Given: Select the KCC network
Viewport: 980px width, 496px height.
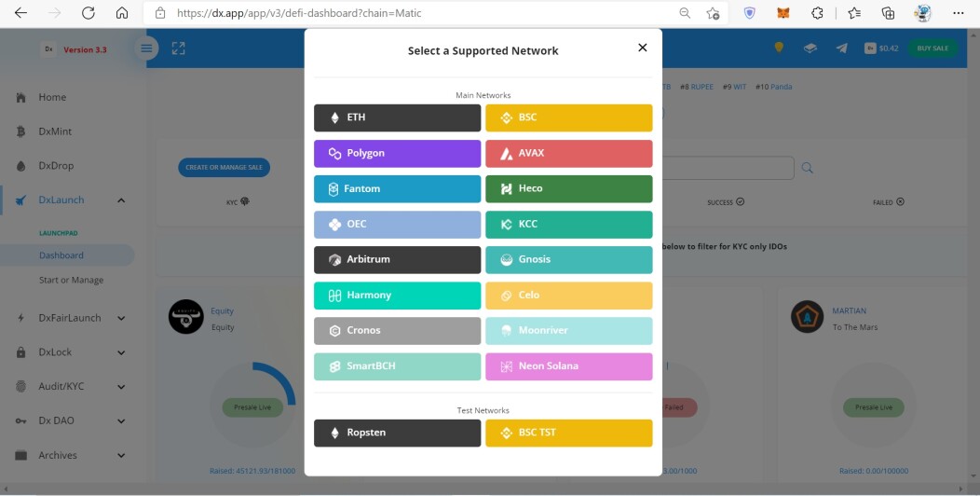Looking at the screenshot, I should (569, 224).
